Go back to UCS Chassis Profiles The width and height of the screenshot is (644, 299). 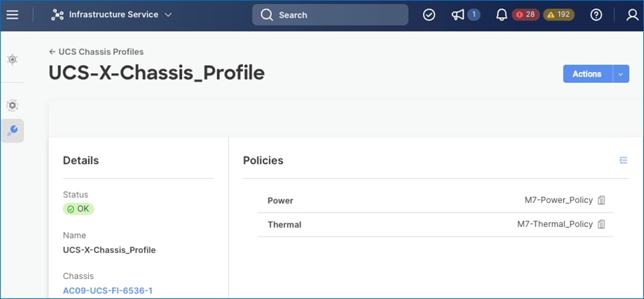[96, 51]
